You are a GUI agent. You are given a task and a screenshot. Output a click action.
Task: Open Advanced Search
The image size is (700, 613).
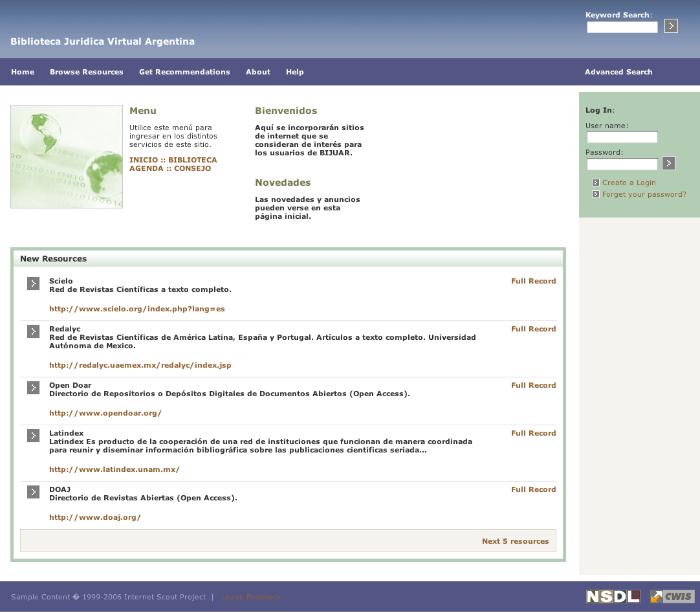coord(618,72)
